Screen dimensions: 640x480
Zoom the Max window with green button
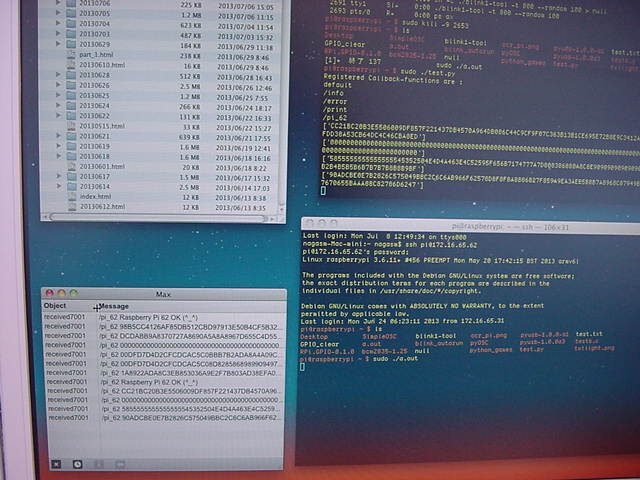pos(73,293)
